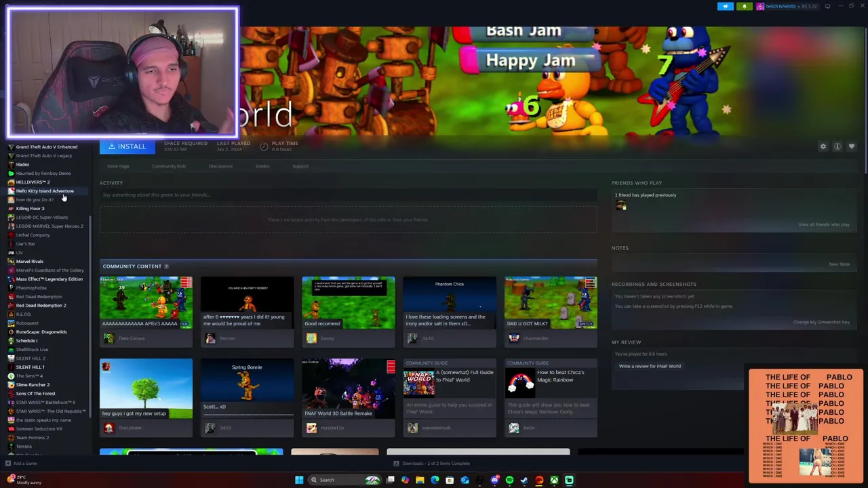Viewport: 868px width, 488px height.
Task: Open friend's avatar under Friends Who Play
Action: [x=621, y=205]
